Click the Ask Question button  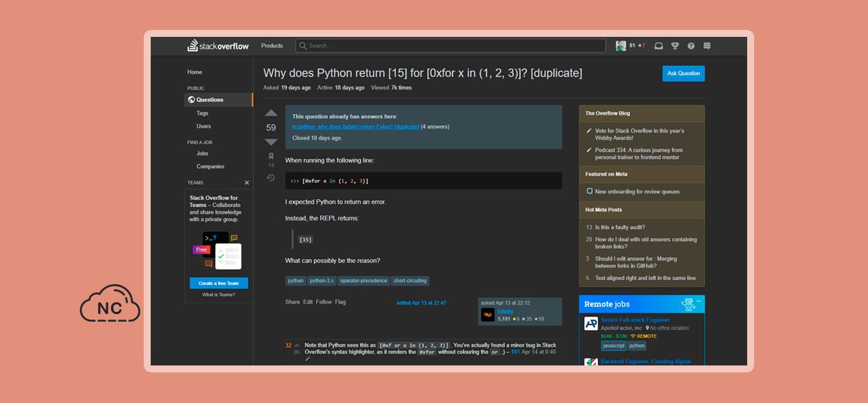(x=683, y=73)
